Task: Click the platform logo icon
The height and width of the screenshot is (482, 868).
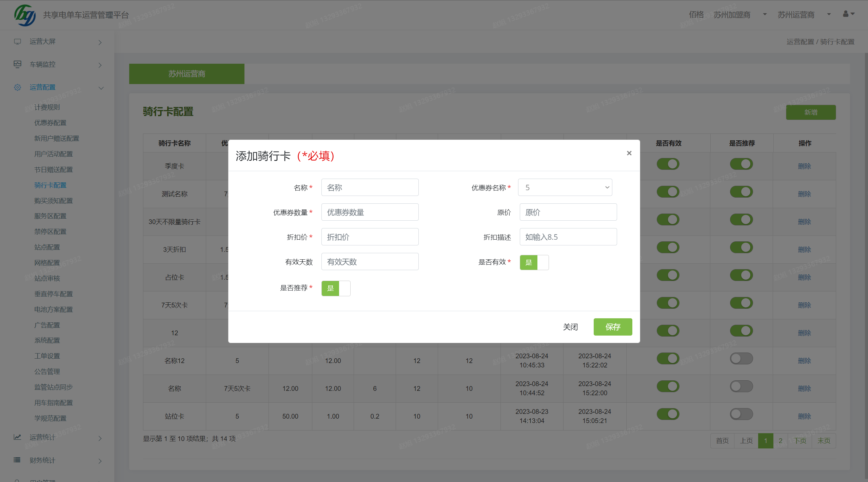Action: click(x=25, y=15)
